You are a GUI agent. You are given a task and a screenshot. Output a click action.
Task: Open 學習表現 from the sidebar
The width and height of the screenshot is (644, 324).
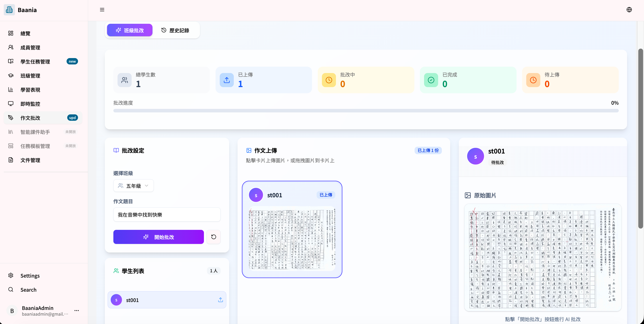click(x=30, y=90)
